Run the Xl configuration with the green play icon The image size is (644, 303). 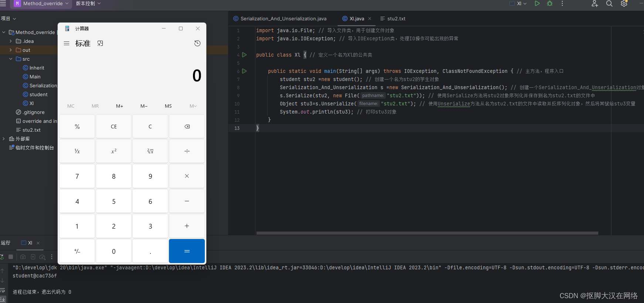537,3
